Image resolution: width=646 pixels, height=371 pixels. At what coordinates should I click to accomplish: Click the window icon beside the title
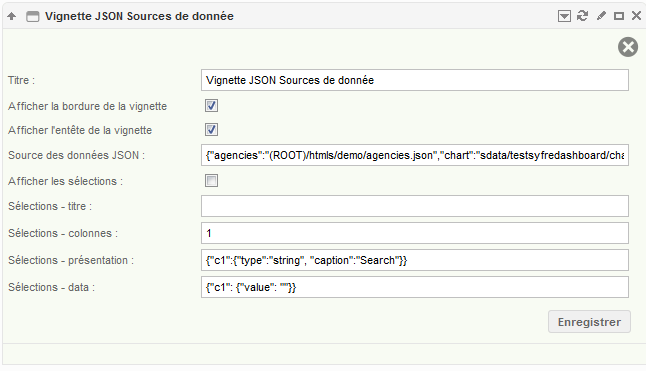point(33,16)
